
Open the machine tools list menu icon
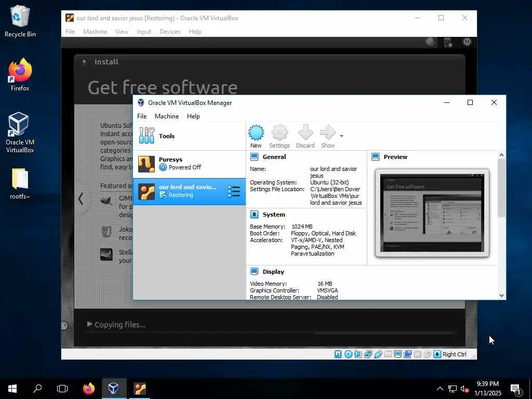click(234, 192)
